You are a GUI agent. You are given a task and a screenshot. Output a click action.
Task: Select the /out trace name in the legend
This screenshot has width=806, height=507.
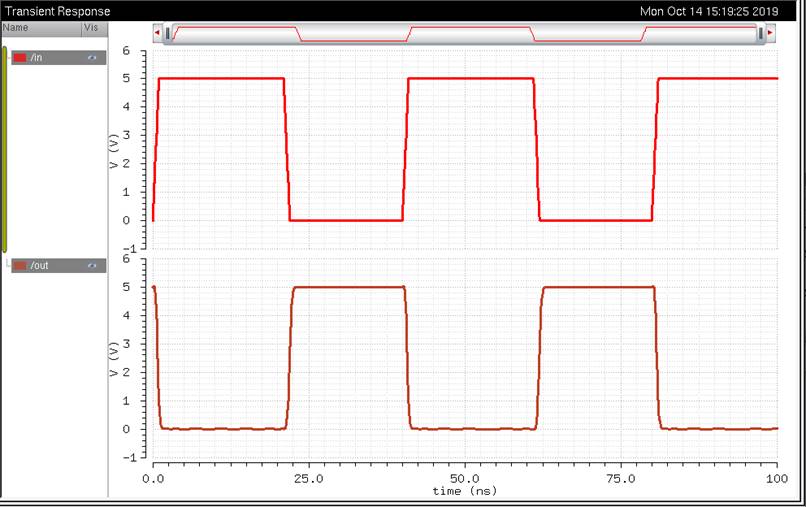coord(40,266)
